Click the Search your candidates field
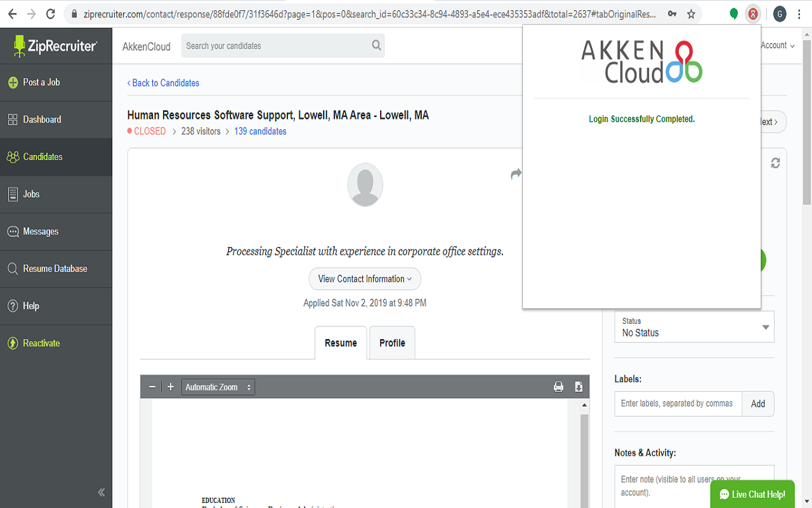Viewport: 812px width, 508px height. (x=283, y=46)
